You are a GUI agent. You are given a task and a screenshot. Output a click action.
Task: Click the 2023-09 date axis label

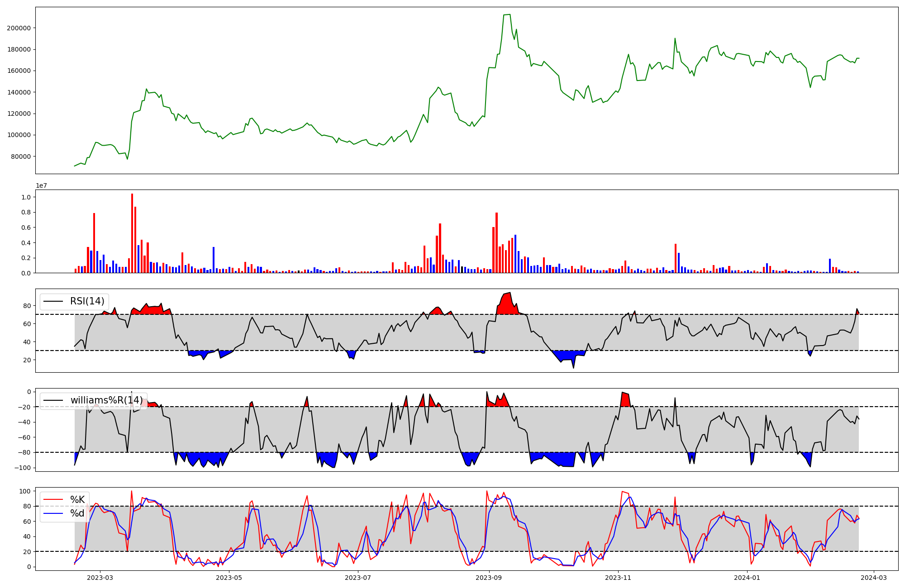pos(489,578)
